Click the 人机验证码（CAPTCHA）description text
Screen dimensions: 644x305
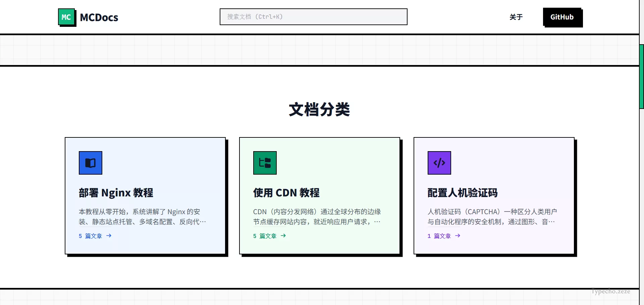click(492, 217)
